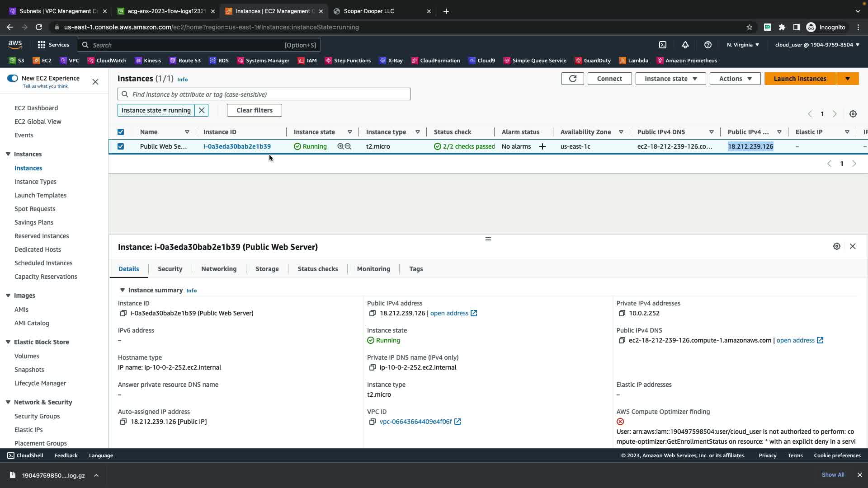868x488 pixels.
Task: Toggle the select-all instances header checkbox
Action: click(x=121, y=132)
